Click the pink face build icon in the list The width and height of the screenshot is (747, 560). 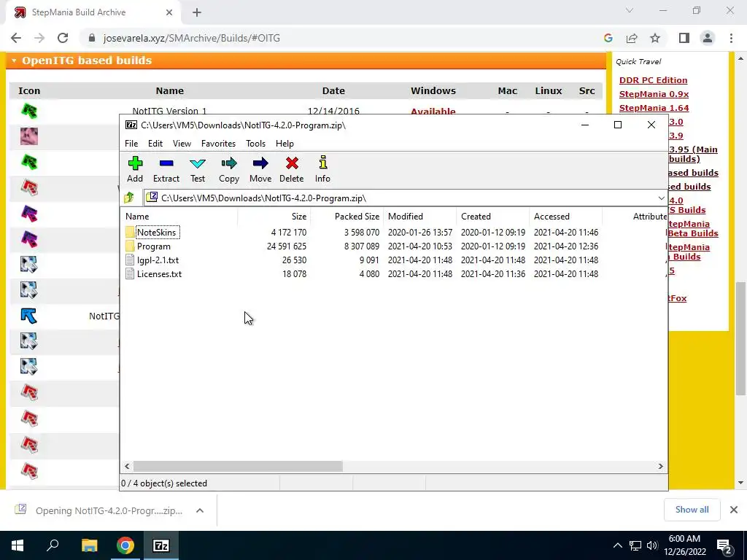pos(29,136)
